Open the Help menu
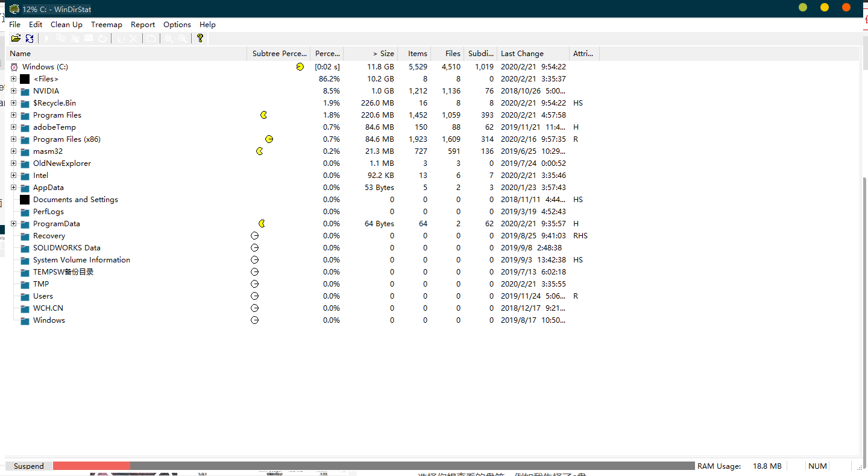Screen dimensions: 868x476 click(207, 25)
